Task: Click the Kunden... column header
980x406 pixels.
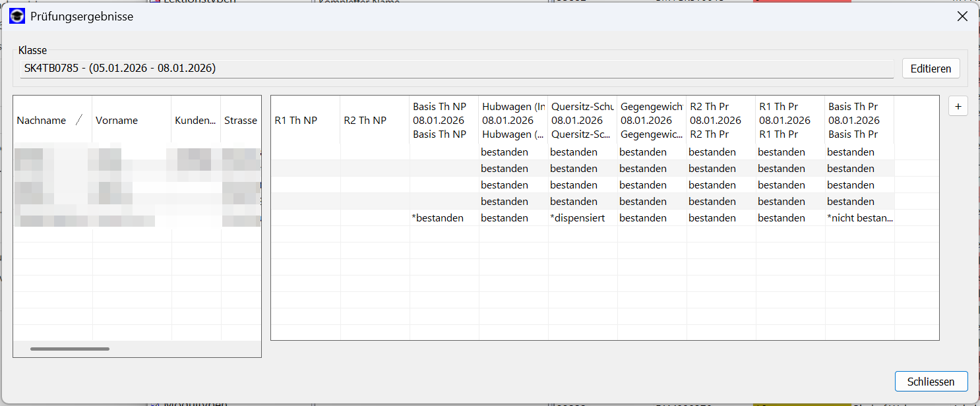Action: [196, 120]
